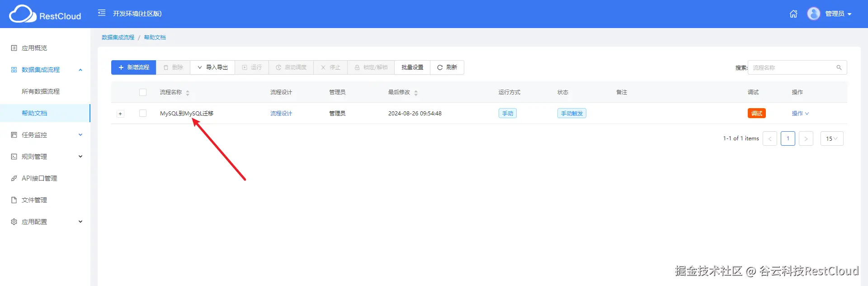Screen dimensions: 868x286
Task: Click the 帮助文档 breadcrumb link
Action: tap(155, 38)
